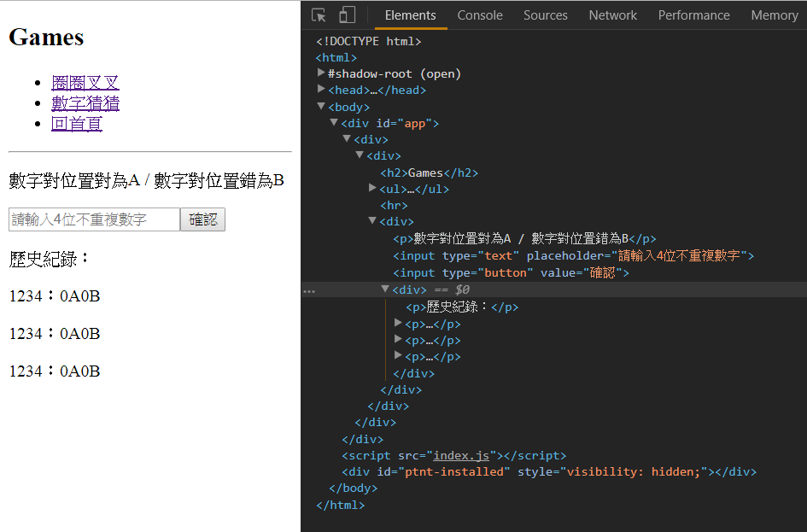Viewport: 807px width, 532px height.
Task: Collapse the div id="app" node
Action: tap(334, 122)
